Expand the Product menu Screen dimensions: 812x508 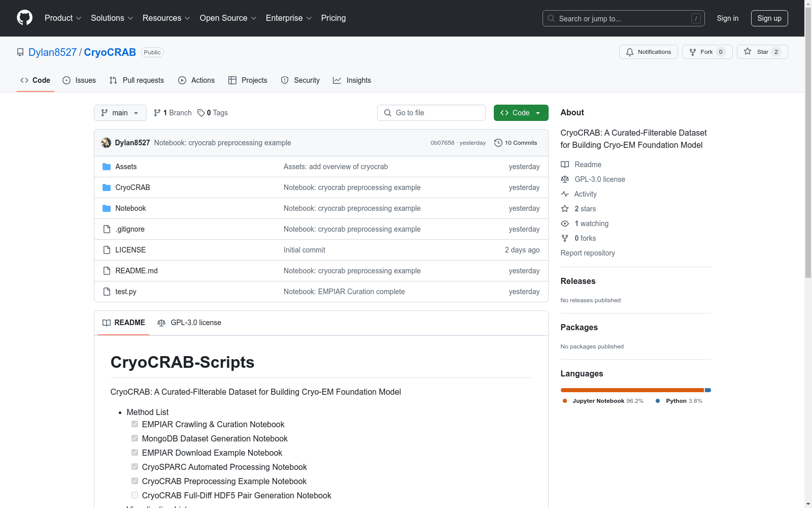63,18
